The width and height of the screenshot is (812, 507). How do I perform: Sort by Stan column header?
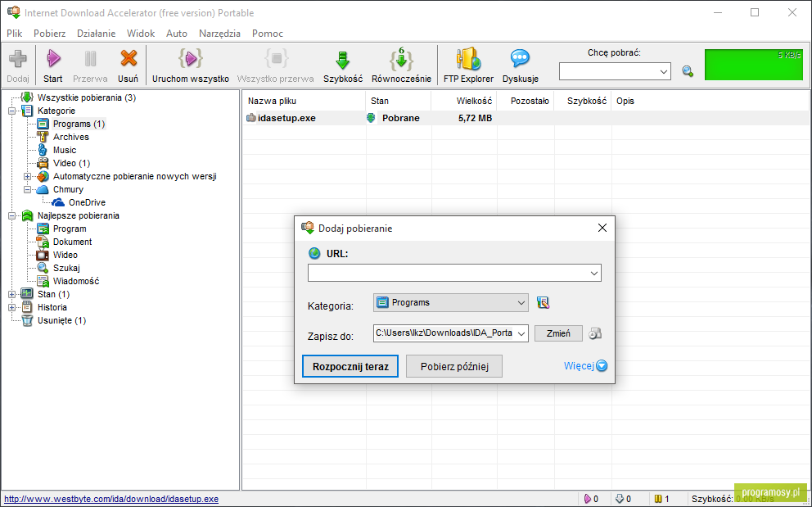(399, 101)
